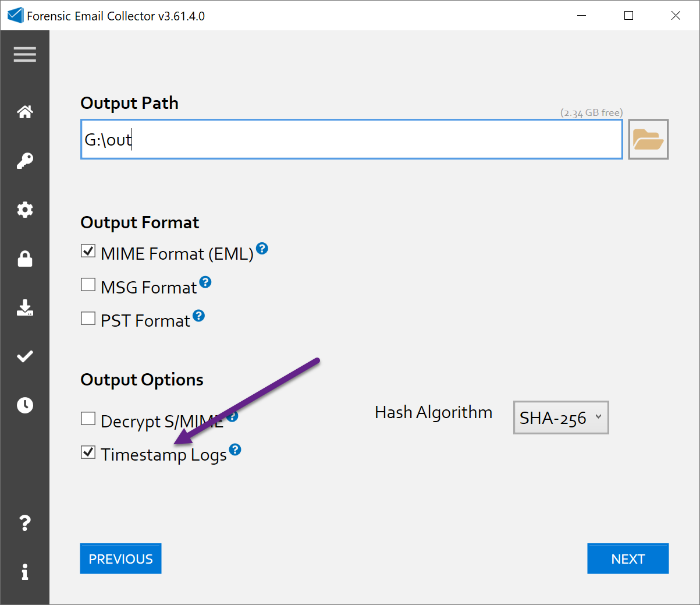Show help tooltip for Timestamp Logs

(x=235, y=450)
